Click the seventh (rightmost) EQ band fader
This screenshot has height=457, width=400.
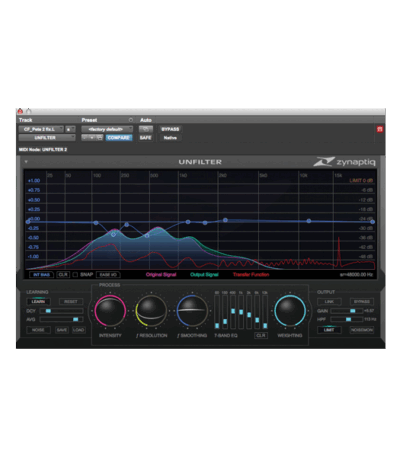265,325
